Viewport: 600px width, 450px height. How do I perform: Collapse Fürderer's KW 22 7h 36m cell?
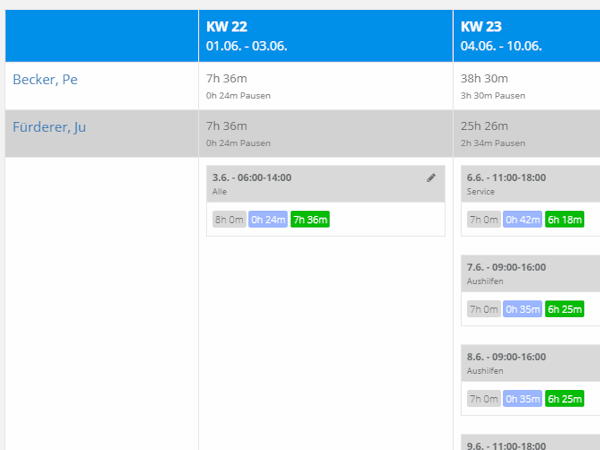pos(325,133)
